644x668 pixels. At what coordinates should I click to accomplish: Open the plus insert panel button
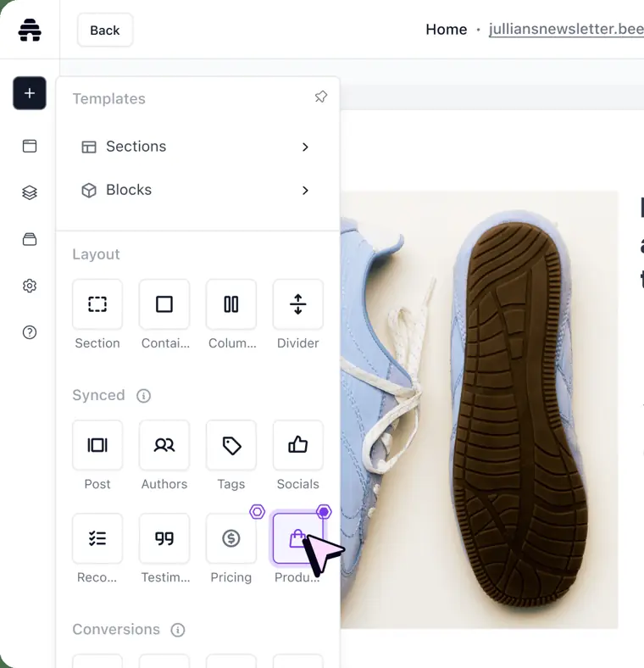pos(30,93)
